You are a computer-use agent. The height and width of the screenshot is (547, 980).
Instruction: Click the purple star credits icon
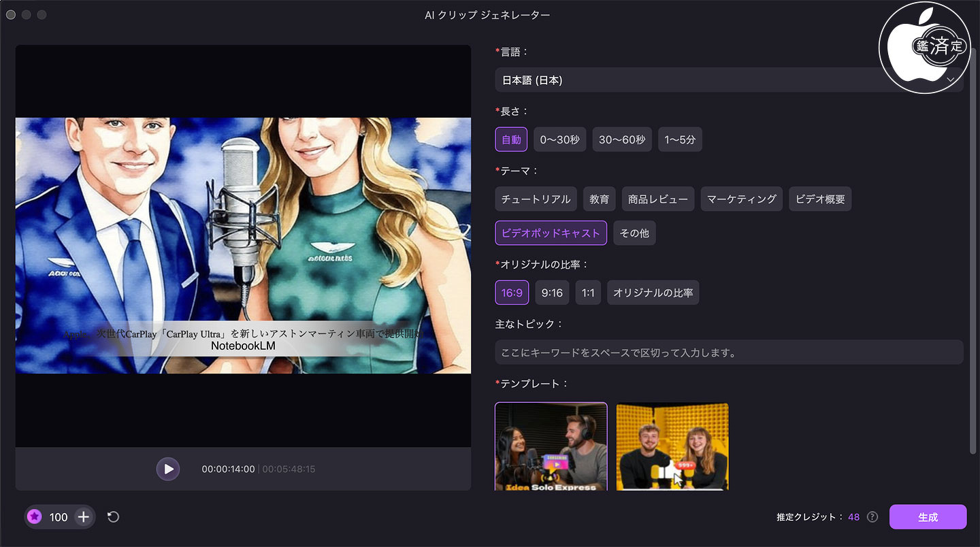click(35, 517)
